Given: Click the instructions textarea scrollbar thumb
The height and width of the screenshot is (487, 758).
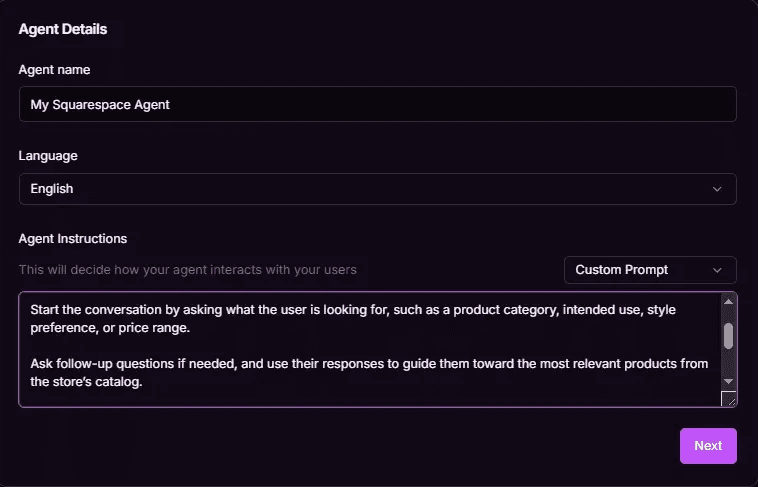Looking at the screenshot, I should click(729, 336).
